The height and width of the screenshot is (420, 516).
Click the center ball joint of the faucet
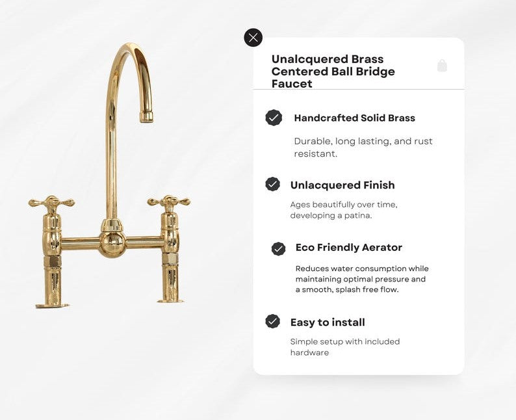tap(112, 244)
